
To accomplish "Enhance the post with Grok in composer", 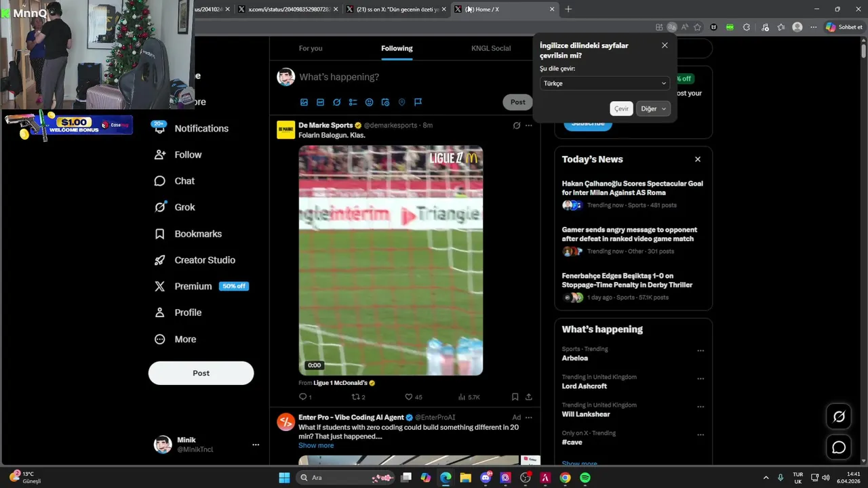I will pos(336,102).
